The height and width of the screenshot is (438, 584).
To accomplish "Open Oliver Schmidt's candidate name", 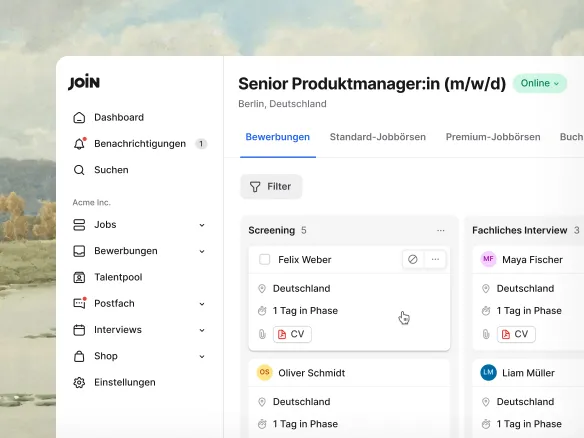I will coord(312,373).
